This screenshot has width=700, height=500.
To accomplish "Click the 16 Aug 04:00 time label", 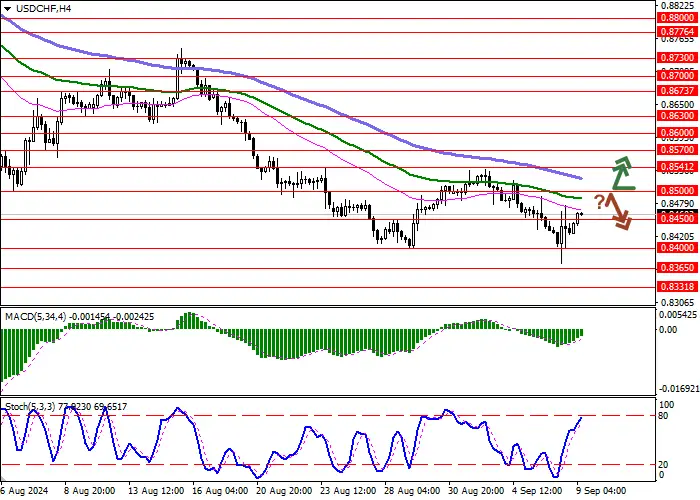I will click(x=220, y=491).
